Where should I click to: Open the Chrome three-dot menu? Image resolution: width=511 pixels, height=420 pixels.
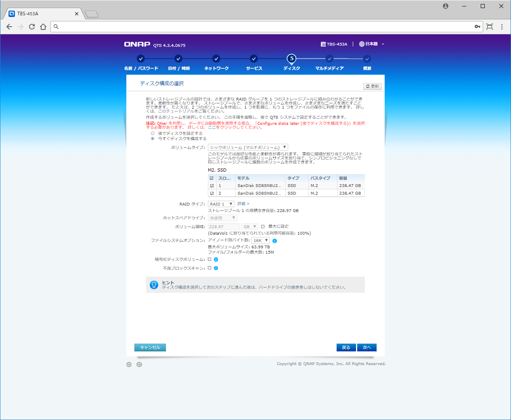502,27
